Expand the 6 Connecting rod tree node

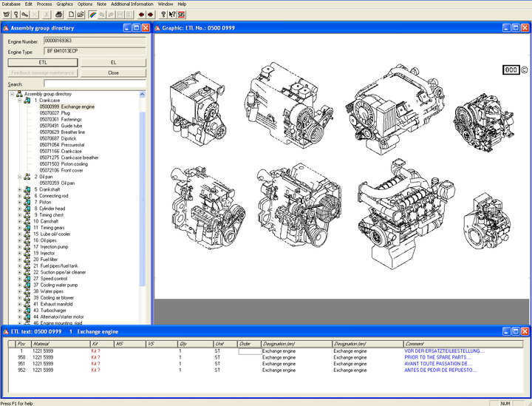point(20,196)
